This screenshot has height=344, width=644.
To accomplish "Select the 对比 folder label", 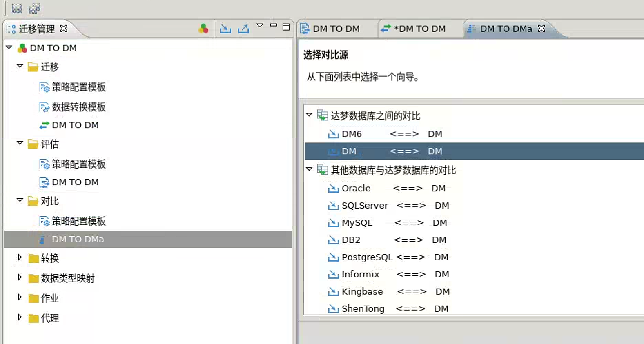I will pyautogui.click(x=50, y=201).
